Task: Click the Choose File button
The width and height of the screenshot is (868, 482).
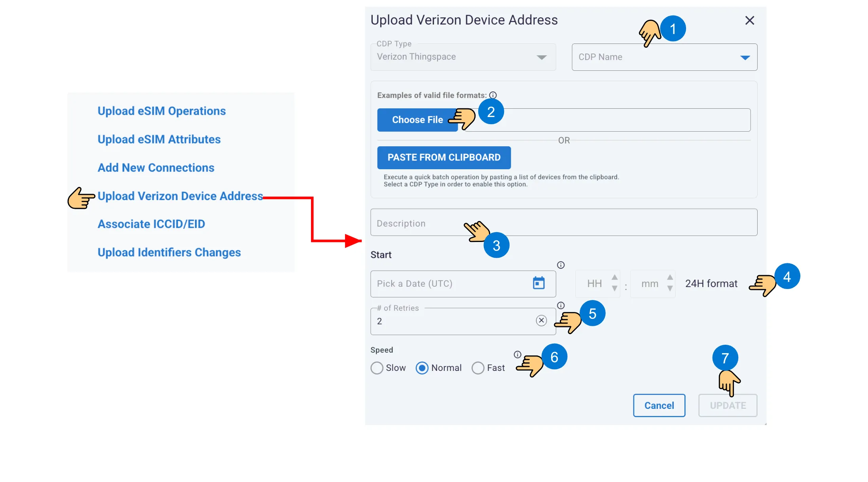Action: (417, 120)
